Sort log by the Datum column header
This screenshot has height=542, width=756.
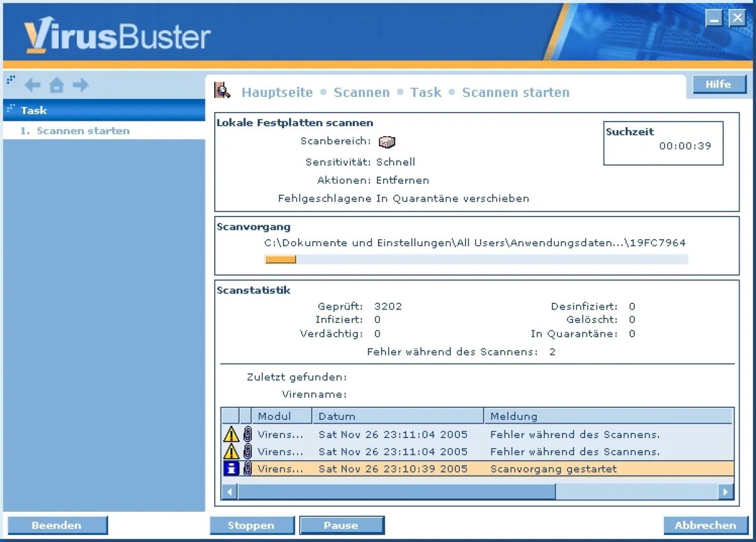398,416
